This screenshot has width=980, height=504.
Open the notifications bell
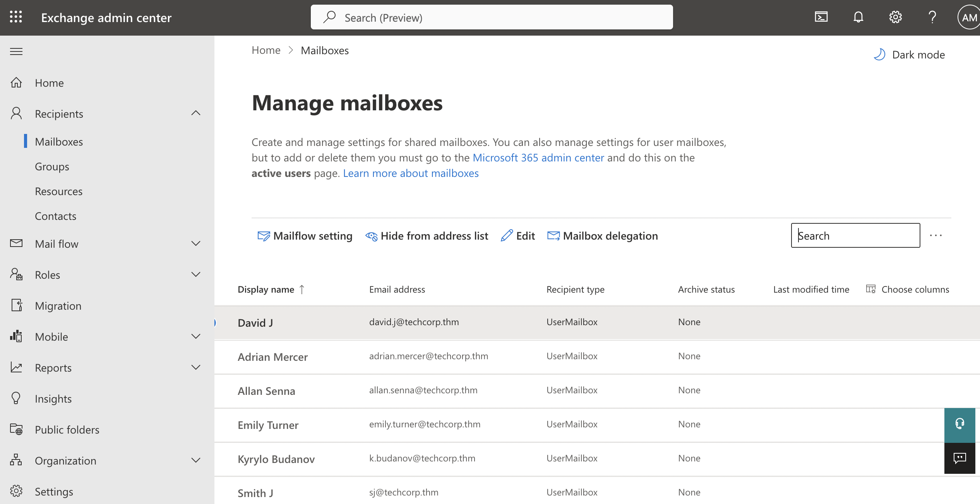click(858, 17)
